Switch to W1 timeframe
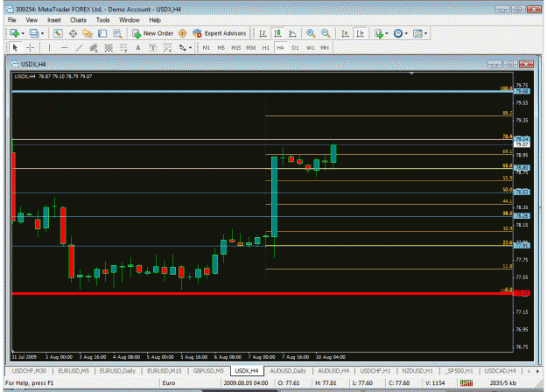This screenshot has width=547, height=392. [x=310, y=48]
